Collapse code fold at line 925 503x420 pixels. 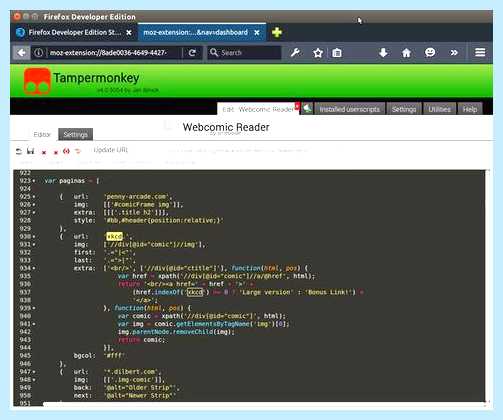coord(34,197)
